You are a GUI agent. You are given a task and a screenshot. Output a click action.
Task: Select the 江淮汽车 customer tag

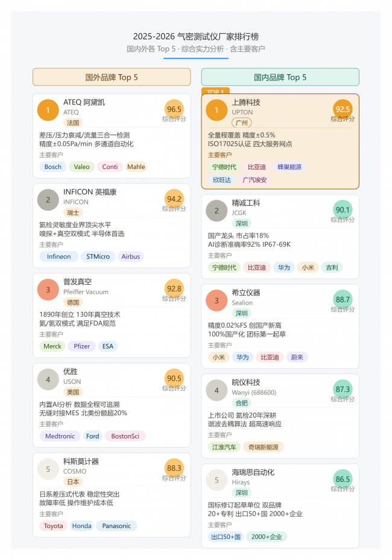224,447
